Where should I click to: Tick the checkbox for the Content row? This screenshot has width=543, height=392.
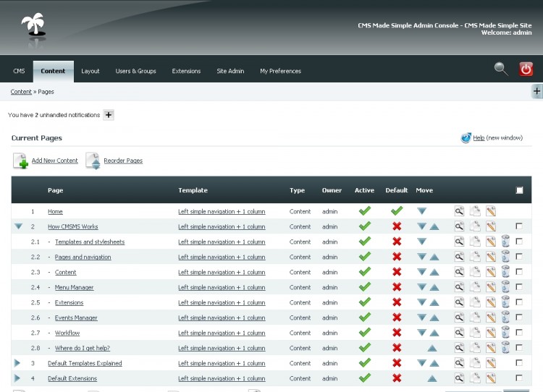tap(519, 272)
